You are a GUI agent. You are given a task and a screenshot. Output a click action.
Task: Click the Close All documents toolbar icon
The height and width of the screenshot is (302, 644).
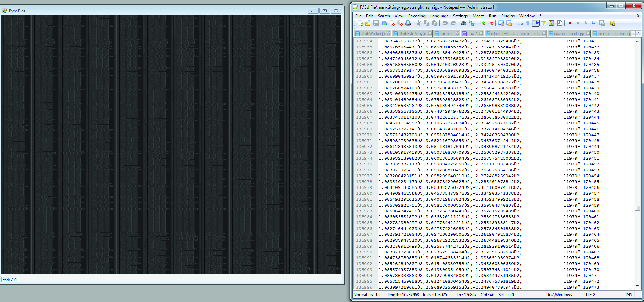[x=400, y=23]
